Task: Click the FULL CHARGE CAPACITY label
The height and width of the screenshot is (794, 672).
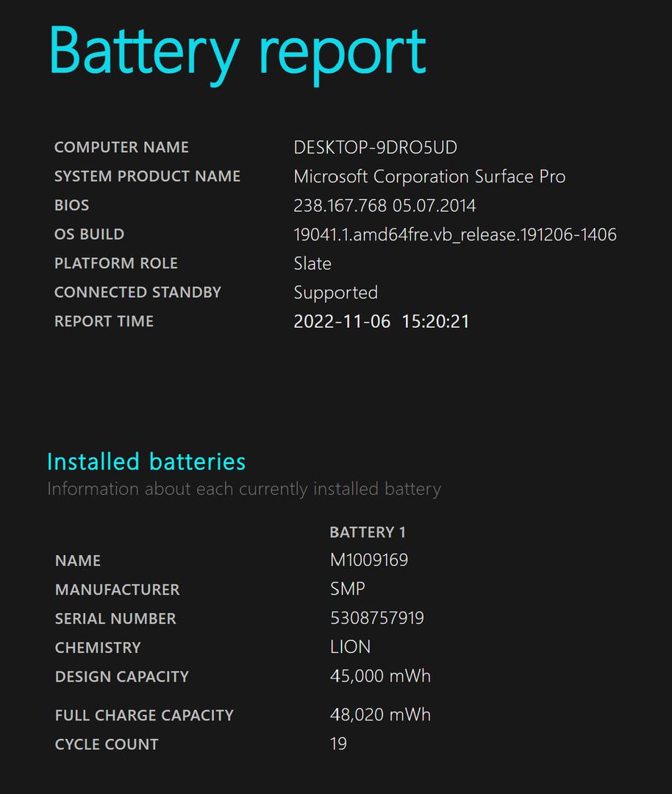Action: point(144,715)
